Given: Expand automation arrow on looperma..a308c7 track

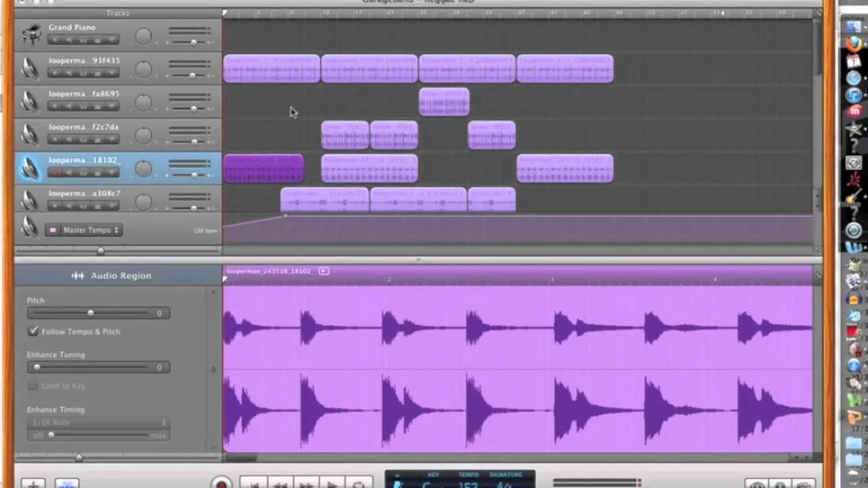Looking at the screenshot, I should 112,206.
